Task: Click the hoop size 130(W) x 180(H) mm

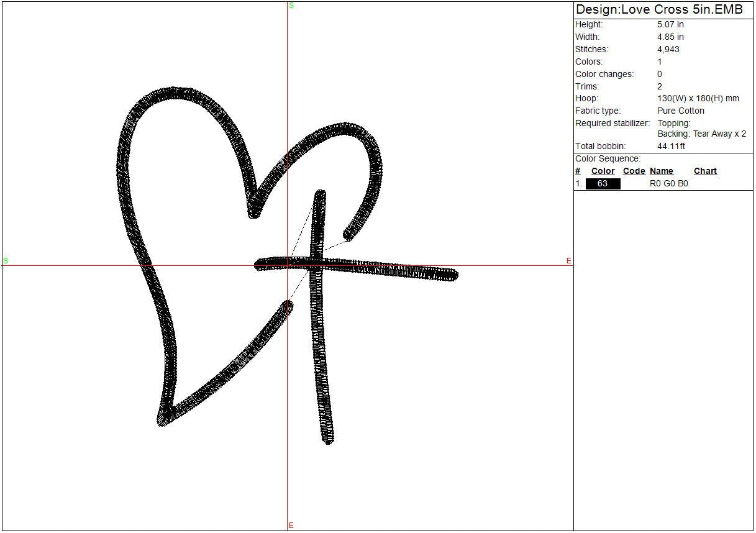Action: [698, 98]
